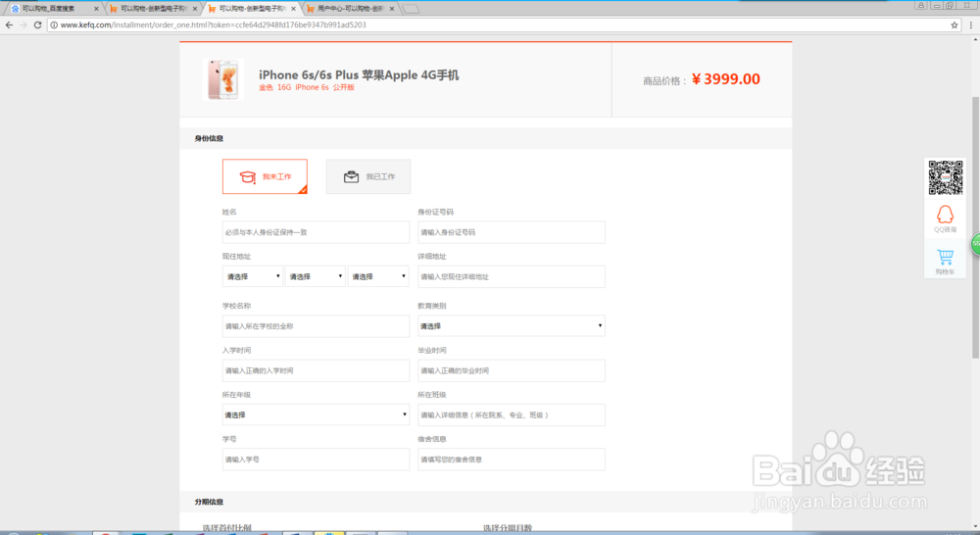Select the 我已工作 employed option

click(368, 176)
